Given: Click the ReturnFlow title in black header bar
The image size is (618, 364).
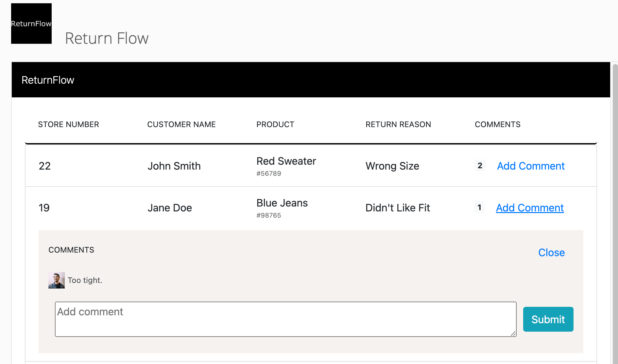Looking at the screenshot, I should coord(48,80).
